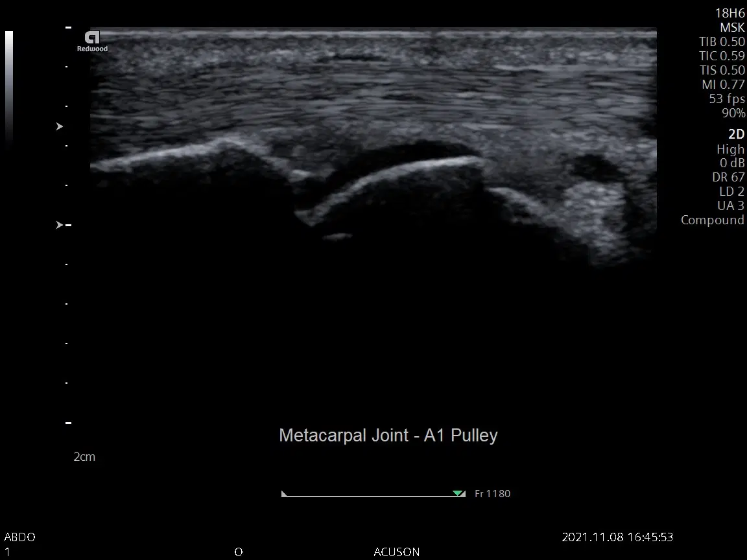Click the lower focal zone arrow marker
Screen dimensions: 747x560
pos(60,225)
